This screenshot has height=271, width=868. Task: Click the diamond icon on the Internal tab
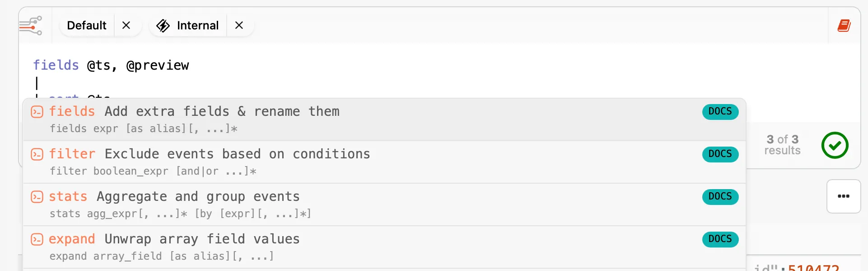[x=163, y=25]
